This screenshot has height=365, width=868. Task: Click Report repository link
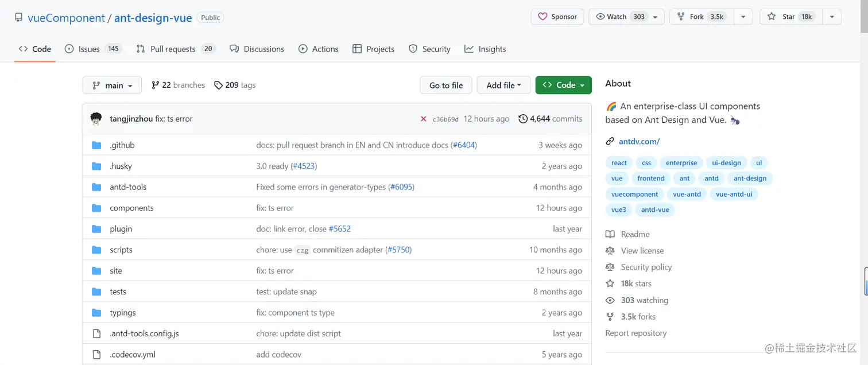pyautogui.click(x=635, y=333)
